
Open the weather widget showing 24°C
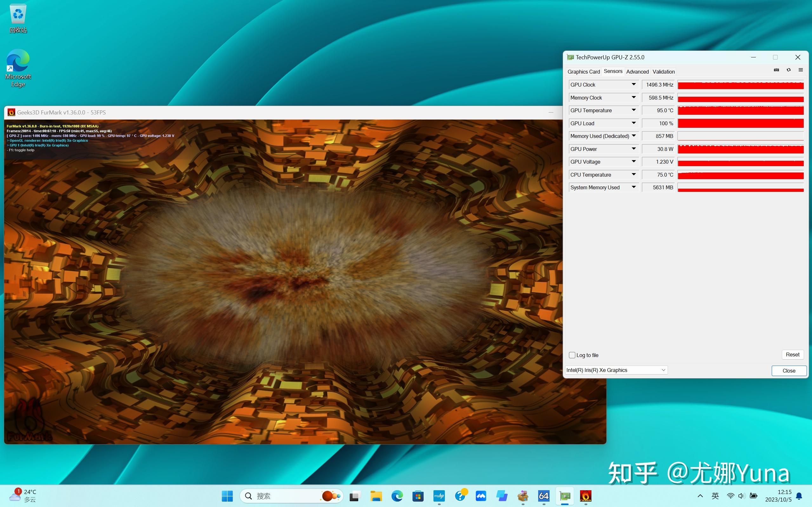(23, 496)
